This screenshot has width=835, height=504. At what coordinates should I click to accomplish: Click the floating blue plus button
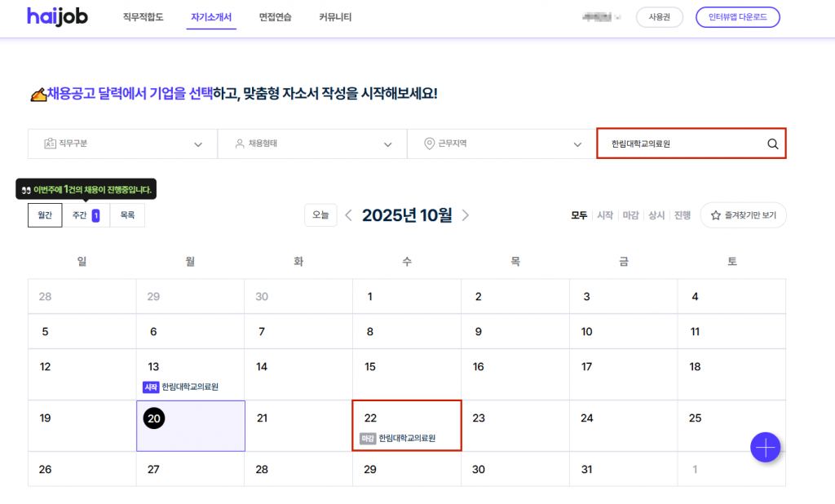[x=765, y=447]
